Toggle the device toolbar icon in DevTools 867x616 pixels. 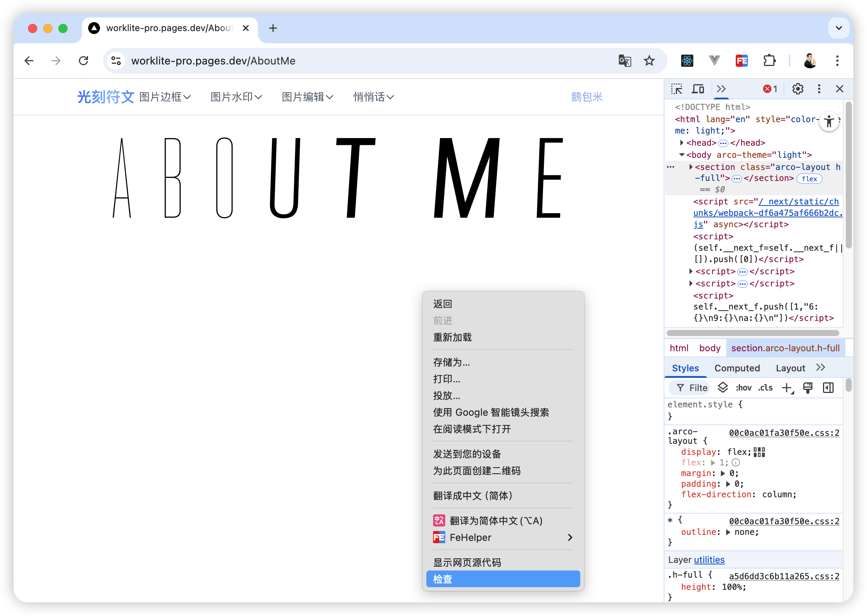(698, 89)
